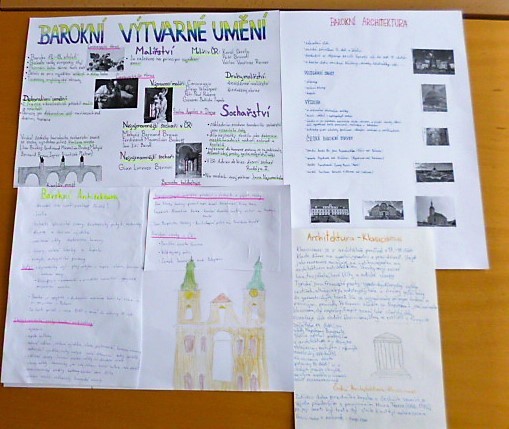Click the dark night building photo at top right
The image size is (509, 429).
tap(433, 62)
